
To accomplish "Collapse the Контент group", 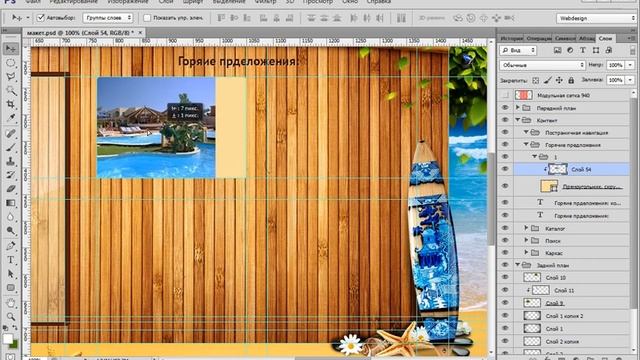I will tap(518, 120).
